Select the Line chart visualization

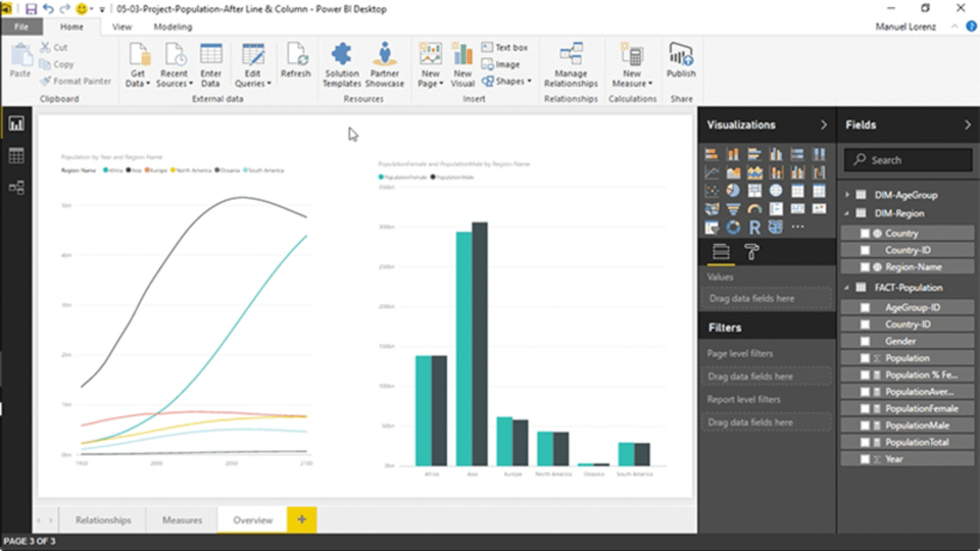[x=712, y=172]
